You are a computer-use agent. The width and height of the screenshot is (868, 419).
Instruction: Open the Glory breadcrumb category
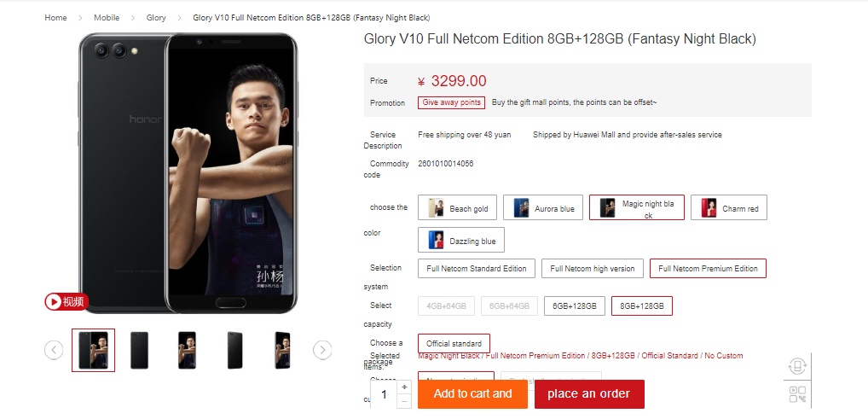tap(156, 18)
